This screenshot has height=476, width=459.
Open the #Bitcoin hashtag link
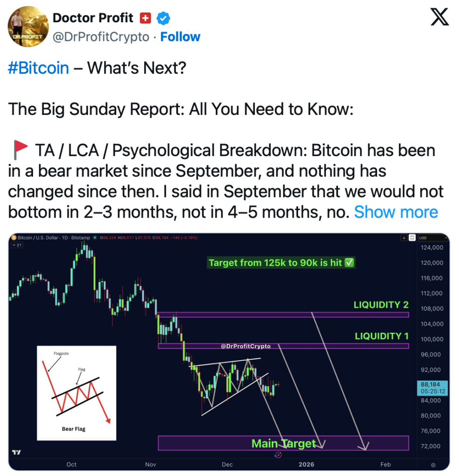39,68
